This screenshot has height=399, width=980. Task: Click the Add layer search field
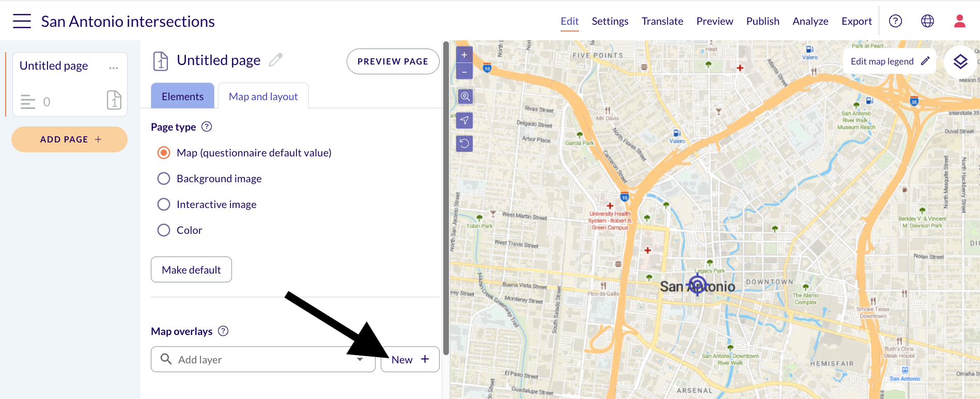coord(263,359)
